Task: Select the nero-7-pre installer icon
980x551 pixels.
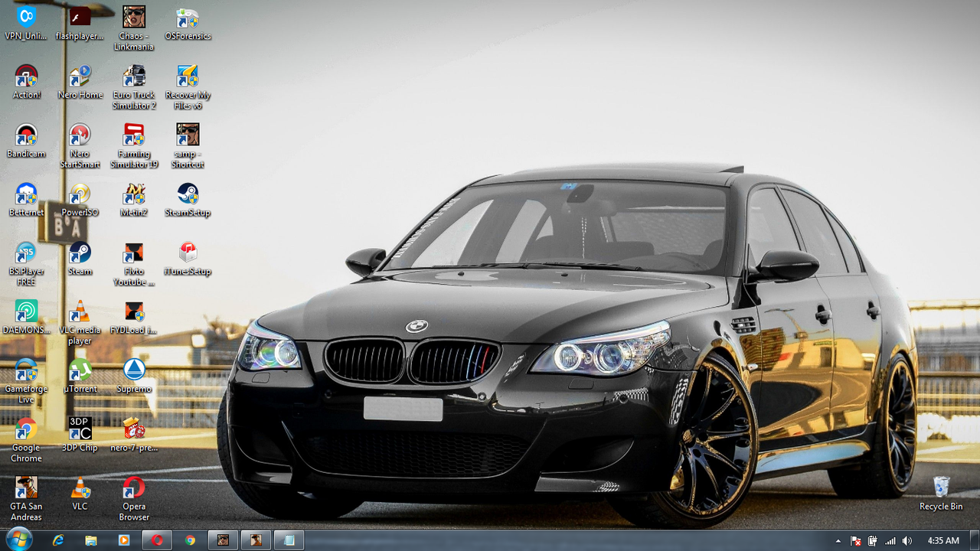Action: pyautogui.click(x=134, y=435)
